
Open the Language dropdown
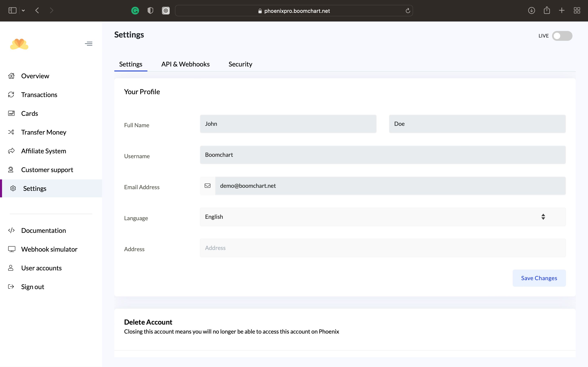tap(382, 217)
